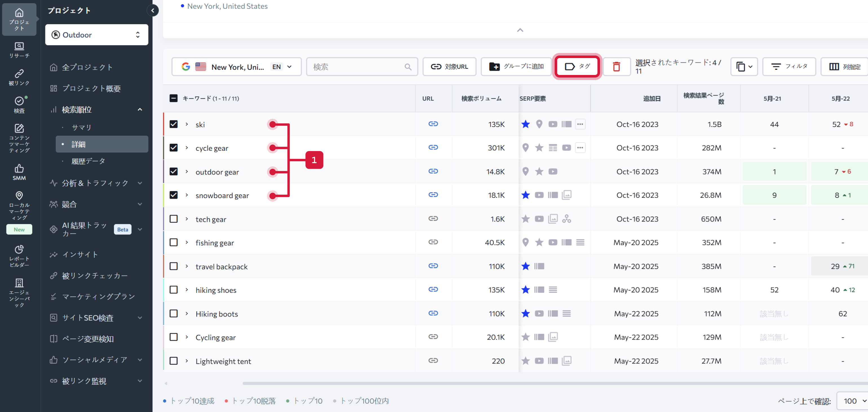
Task: Open プロジェクト概要 in the sidebar
Action: click(x=91, y=88)
